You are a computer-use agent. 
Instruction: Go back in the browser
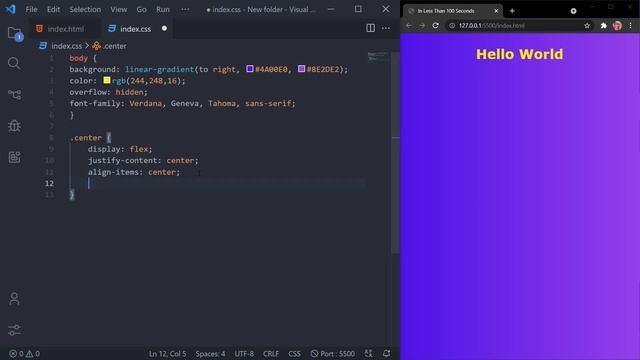tap(409, 25)
